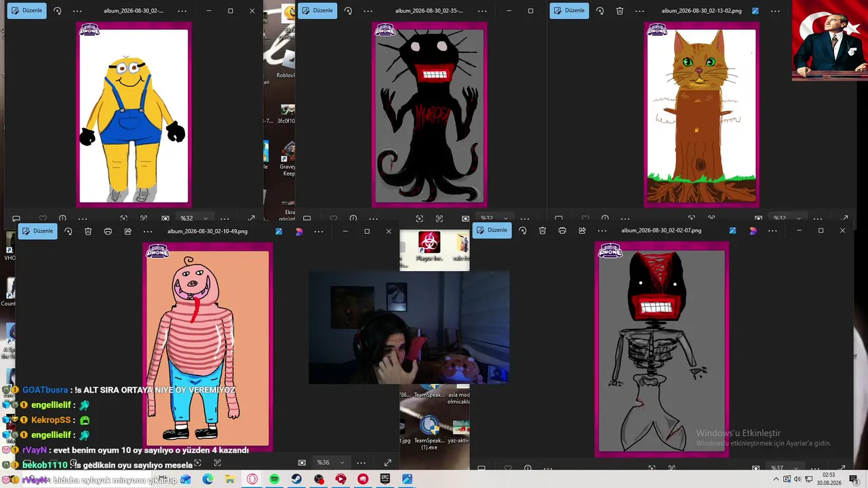The height and width of the screenshot is (488, 868).
Task: Toggle the filmstrip in the black monster drawing window
Action: (307, 218)
